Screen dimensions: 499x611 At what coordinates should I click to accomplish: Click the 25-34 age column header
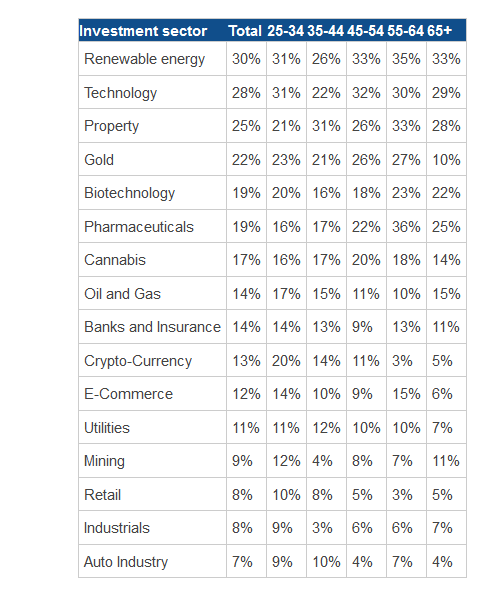pyautogui.click(x=286, y=31)
